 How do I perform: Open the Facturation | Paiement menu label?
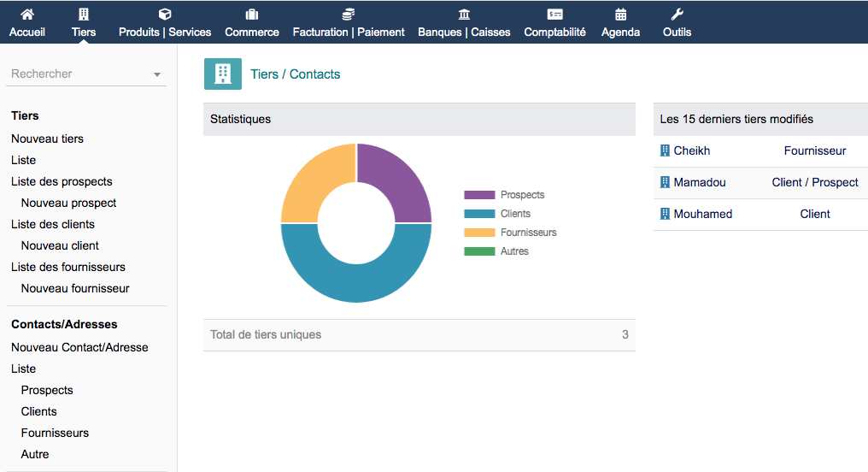tap(349, 32)
